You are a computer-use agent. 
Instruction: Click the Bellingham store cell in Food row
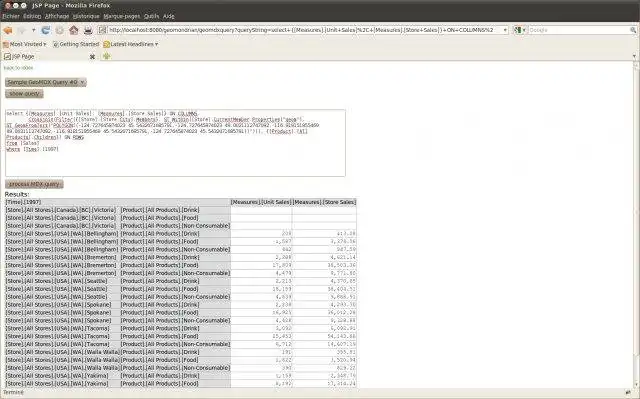pyautogui.click(x=62, y=242)
